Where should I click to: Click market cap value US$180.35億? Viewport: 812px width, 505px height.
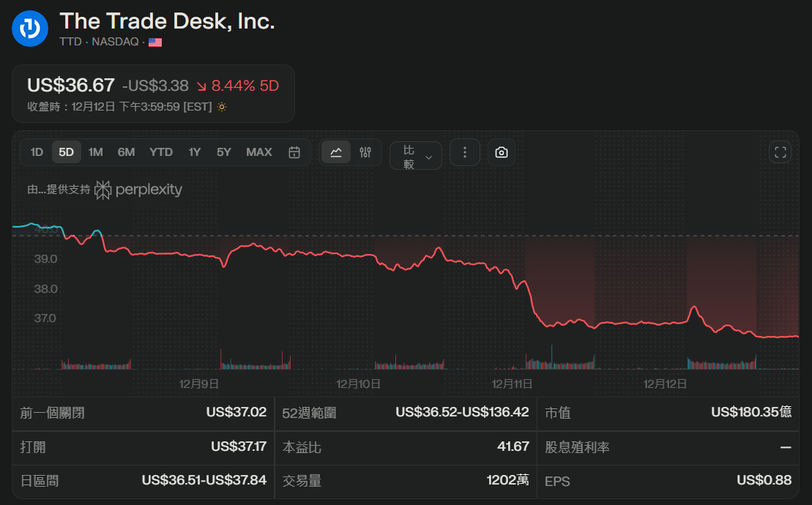751,412
